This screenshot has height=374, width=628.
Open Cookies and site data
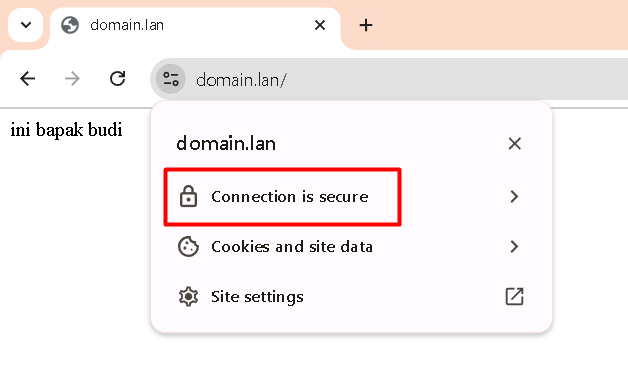point(351,247)
